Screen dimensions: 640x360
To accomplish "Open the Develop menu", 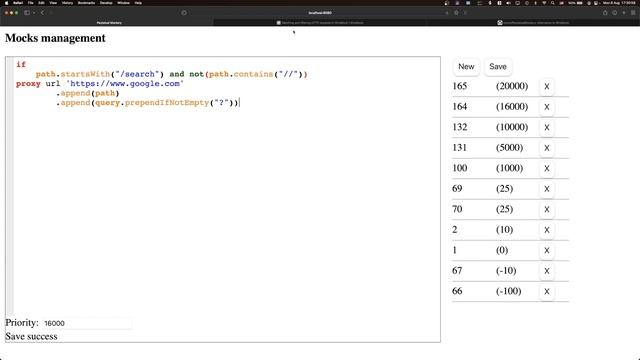I will (106, 3).
